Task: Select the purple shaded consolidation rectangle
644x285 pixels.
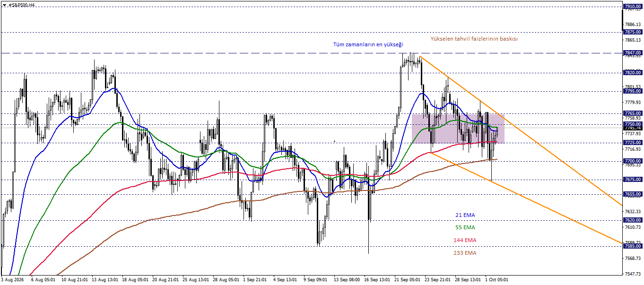Action: [x=458, y=129]
